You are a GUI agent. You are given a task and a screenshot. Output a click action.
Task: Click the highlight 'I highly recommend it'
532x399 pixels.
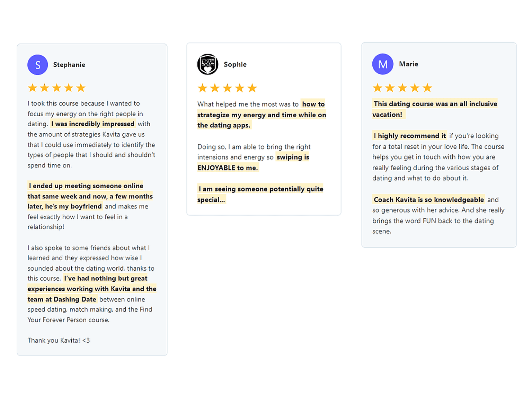(410, 136)
